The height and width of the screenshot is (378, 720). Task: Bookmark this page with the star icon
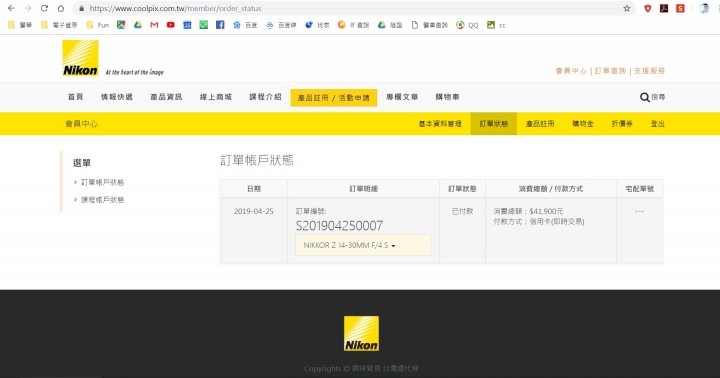pyautogui.click(x=627, y=8)
